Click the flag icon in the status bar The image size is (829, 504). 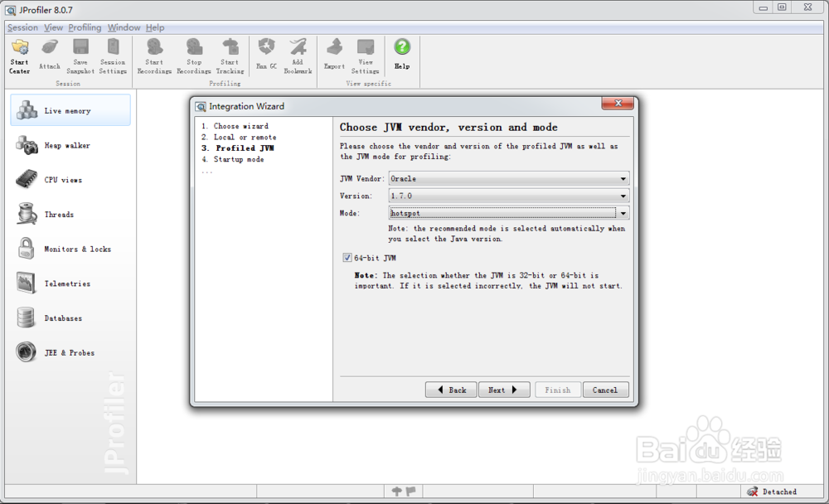(411, 492)
